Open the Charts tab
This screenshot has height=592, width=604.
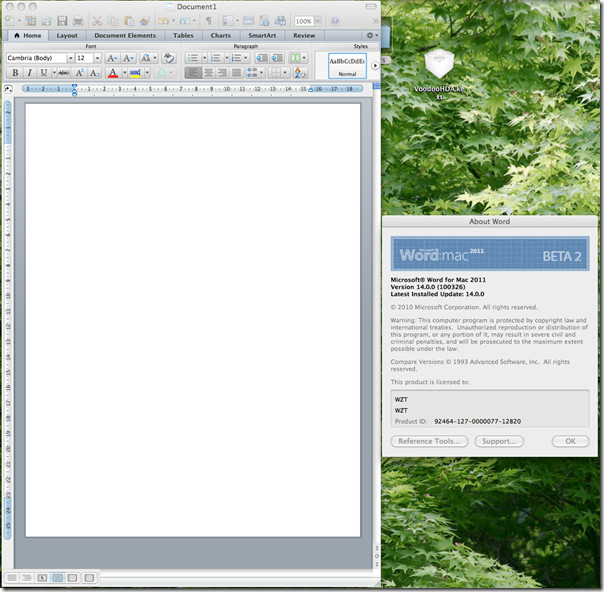pos(221,35)
